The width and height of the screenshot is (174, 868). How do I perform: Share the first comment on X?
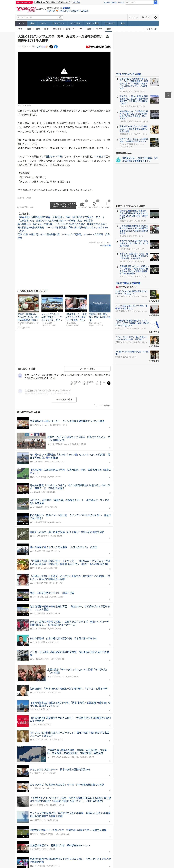point(108,383)
